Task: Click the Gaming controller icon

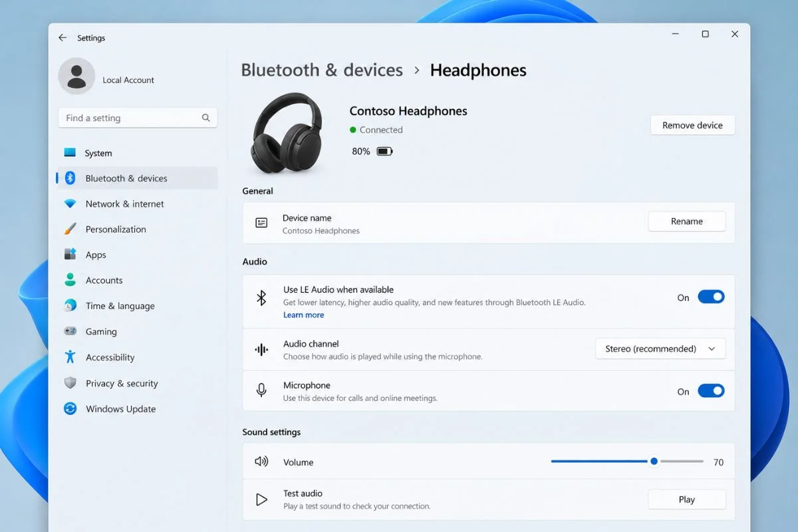Action: 70,331
